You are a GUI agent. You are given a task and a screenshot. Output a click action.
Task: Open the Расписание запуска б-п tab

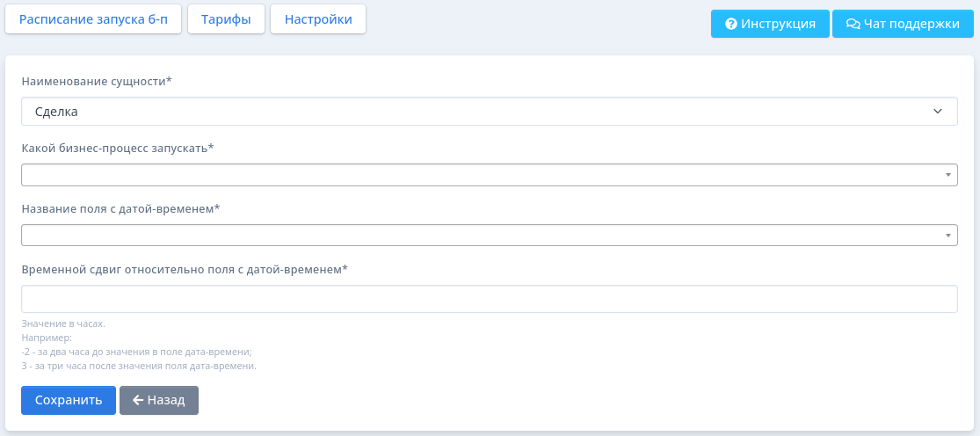tap(93, 19)
